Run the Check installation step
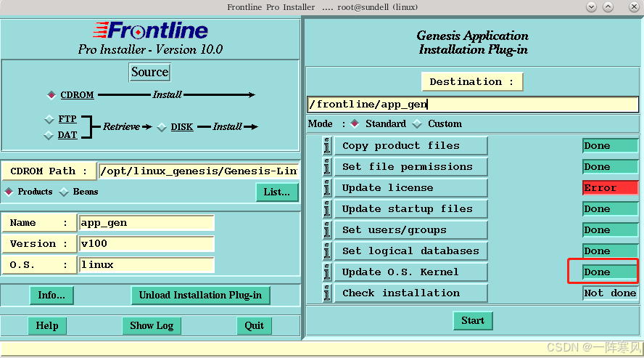Image resolution: width=644 pixels, height=358 pixels. coord(410,293)
